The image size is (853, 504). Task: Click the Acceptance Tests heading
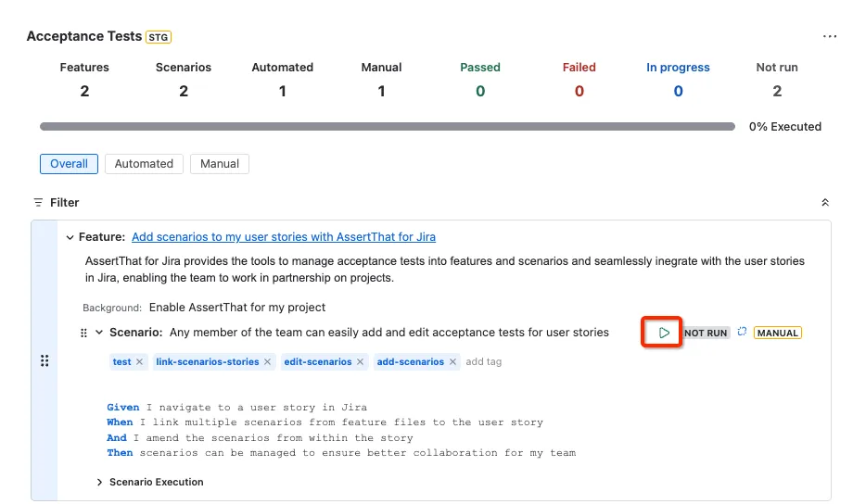[83, 36]
